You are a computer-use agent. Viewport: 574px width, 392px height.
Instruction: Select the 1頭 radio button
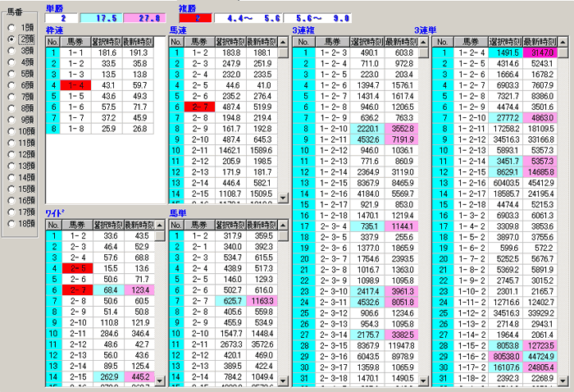[x=11, y=27]
